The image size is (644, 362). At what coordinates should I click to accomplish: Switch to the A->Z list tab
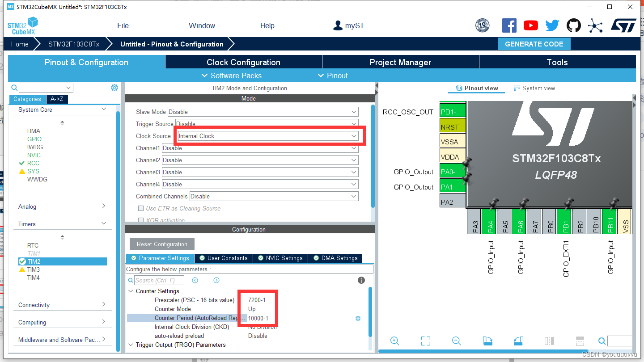click(x=57, y=99)
